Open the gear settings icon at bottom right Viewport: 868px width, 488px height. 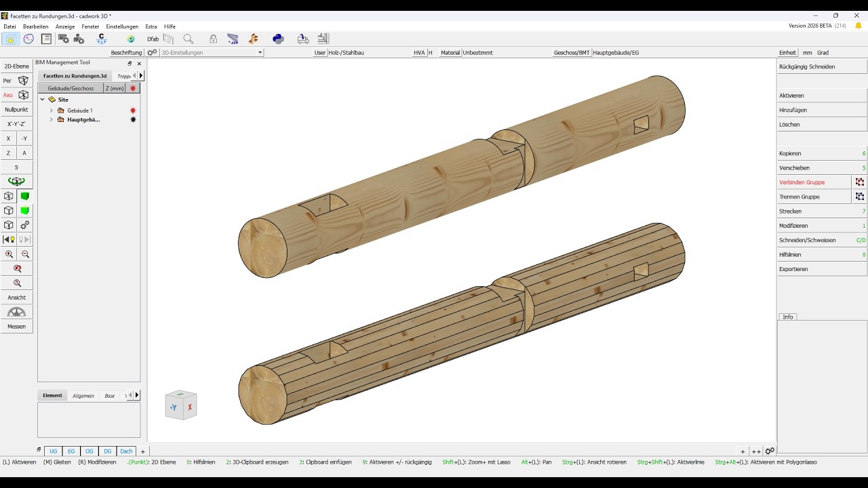770,451
